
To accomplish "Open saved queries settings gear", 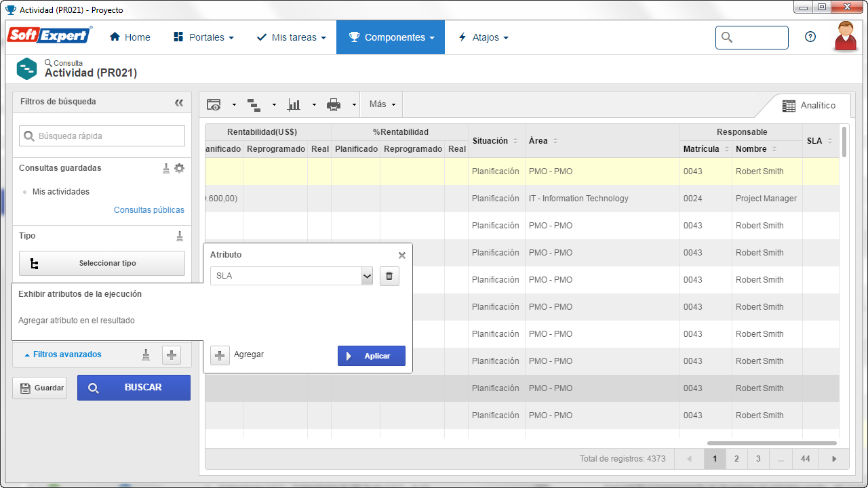I will coord(179,168).
